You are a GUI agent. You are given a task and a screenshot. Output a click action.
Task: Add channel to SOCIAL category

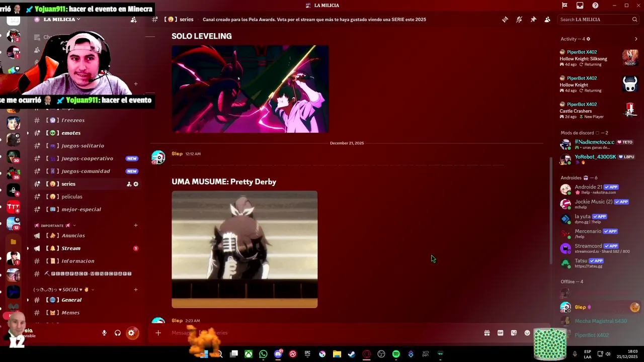coord(135,290)
